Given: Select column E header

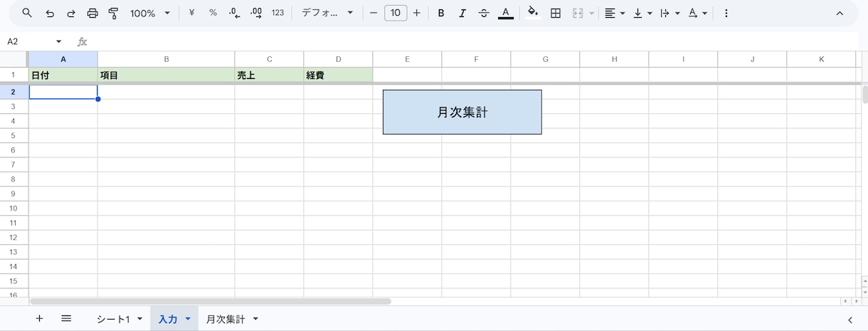Looking at the screenshot, I should click(x=407, y=59).
